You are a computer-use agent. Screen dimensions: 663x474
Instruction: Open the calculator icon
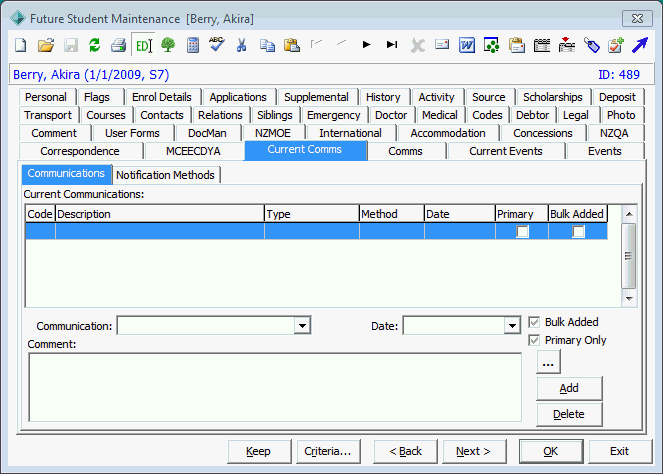(x=193, y=45)
